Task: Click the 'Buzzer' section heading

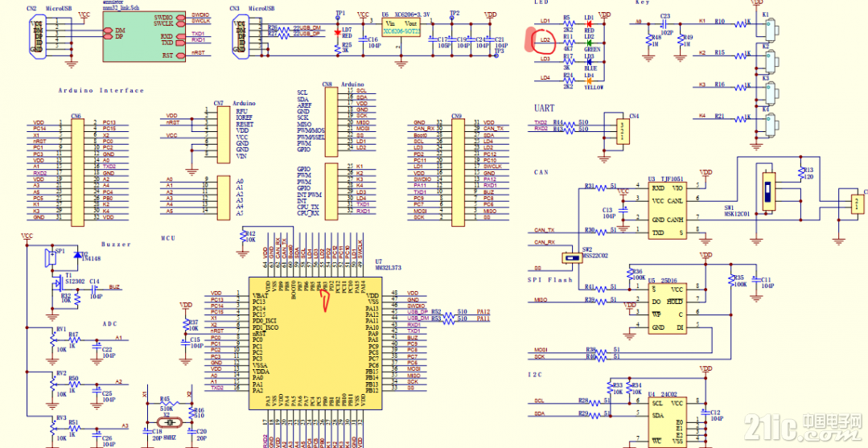Action: (117, 244)
